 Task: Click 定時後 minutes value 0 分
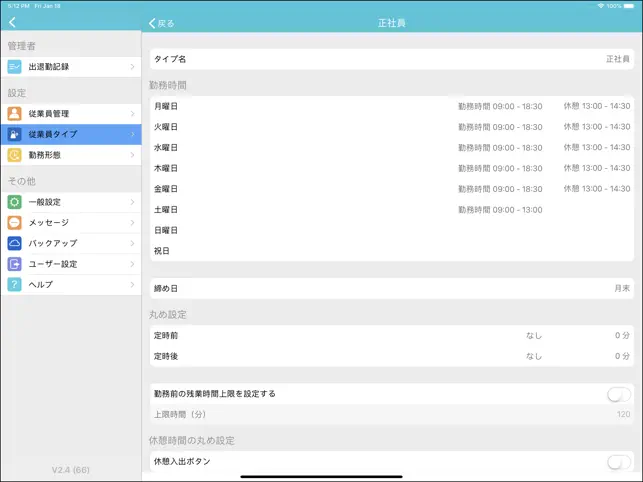click(622, 356)
